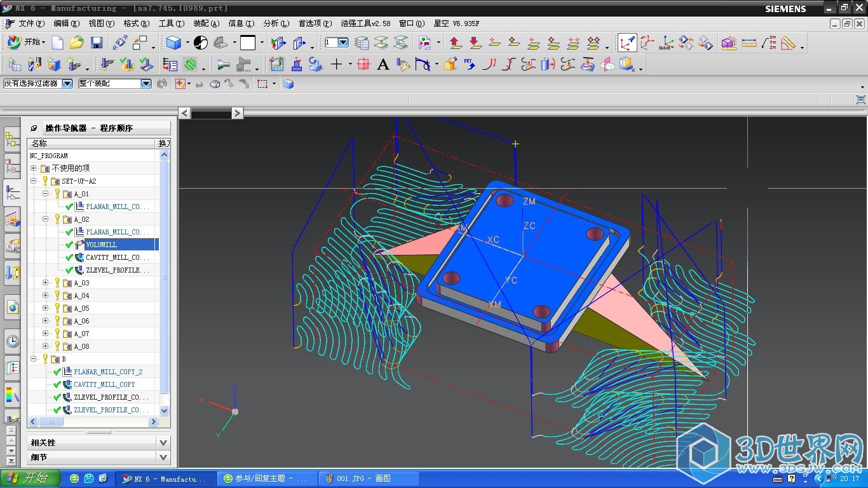Click the 开始 application start button in toolbar
868x488 pixels.
click(x=25, y=43)
